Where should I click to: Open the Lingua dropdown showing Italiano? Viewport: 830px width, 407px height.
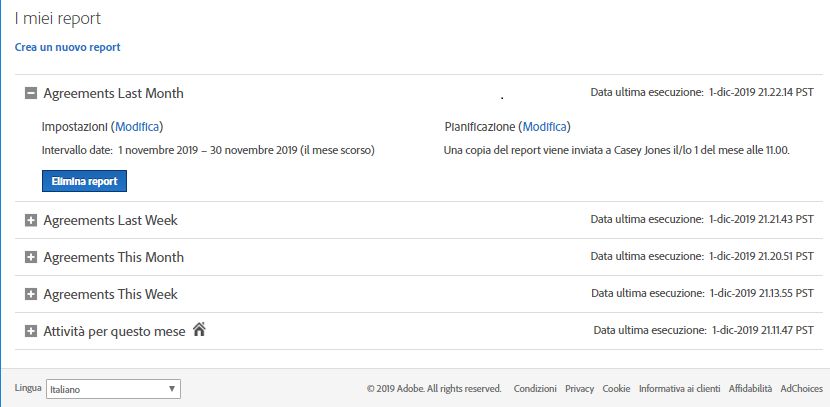tap(113, 389)
